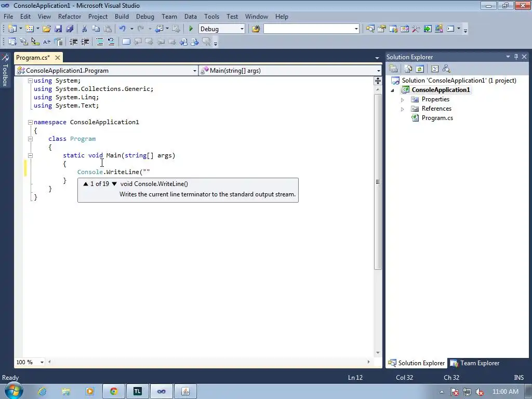Show next WriteLine overload with down arrow
Screen dimensions: 532x399
click(114, 184)
